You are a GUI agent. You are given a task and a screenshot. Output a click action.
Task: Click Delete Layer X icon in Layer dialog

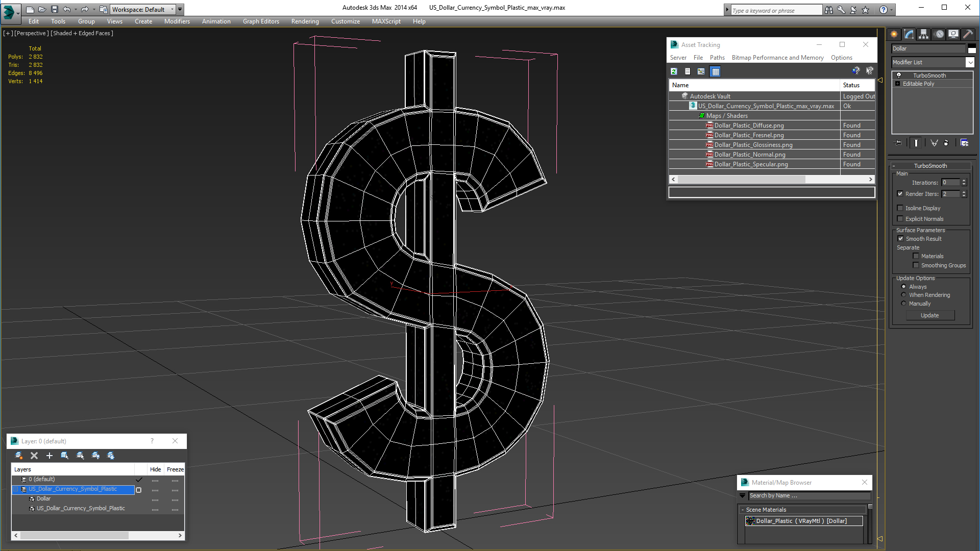[x=34, y=456]
